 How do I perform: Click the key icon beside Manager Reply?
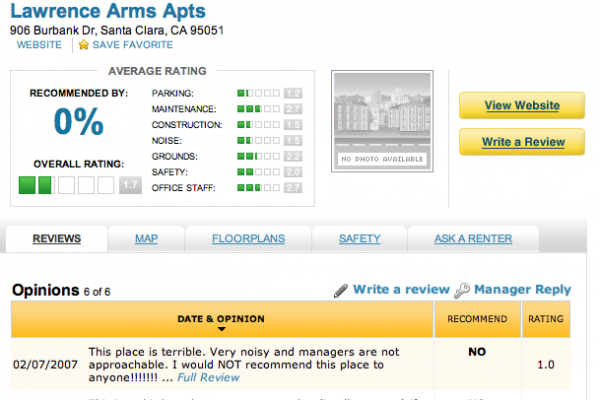point(462,290)
